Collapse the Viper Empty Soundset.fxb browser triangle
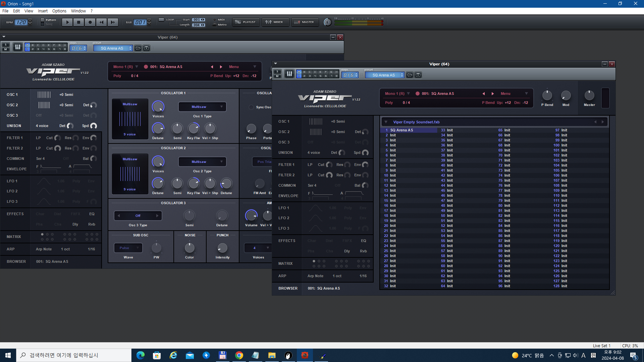644x362 pixels. (386, 122)
